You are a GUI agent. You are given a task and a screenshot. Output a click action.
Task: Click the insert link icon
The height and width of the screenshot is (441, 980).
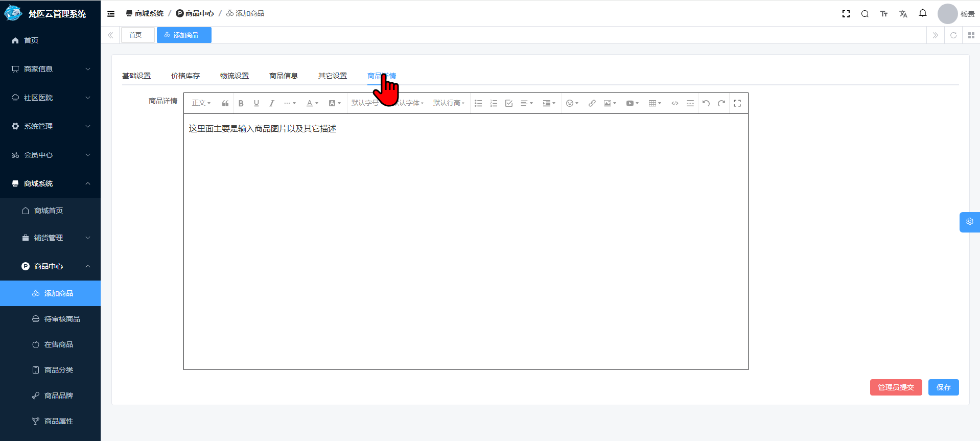592,103
